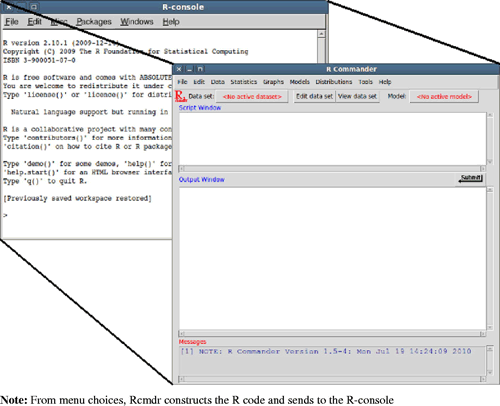Click the Submit button arrow icon

461,180
